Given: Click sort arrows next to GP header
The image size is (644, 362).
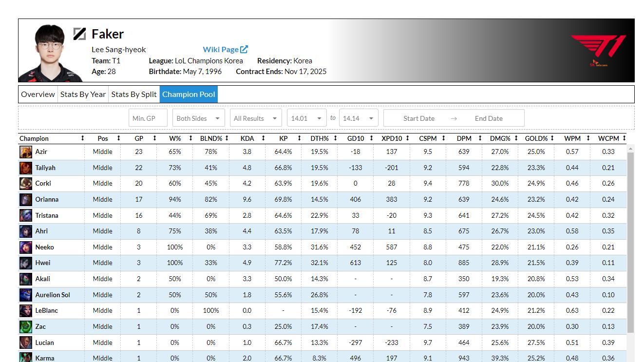Looking at the screenshot, I should coord(154,138).
